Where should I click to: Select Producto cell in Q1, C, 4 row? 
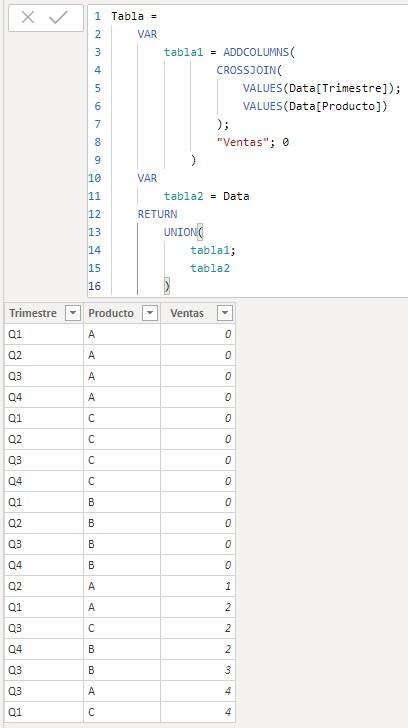[122, 712]
